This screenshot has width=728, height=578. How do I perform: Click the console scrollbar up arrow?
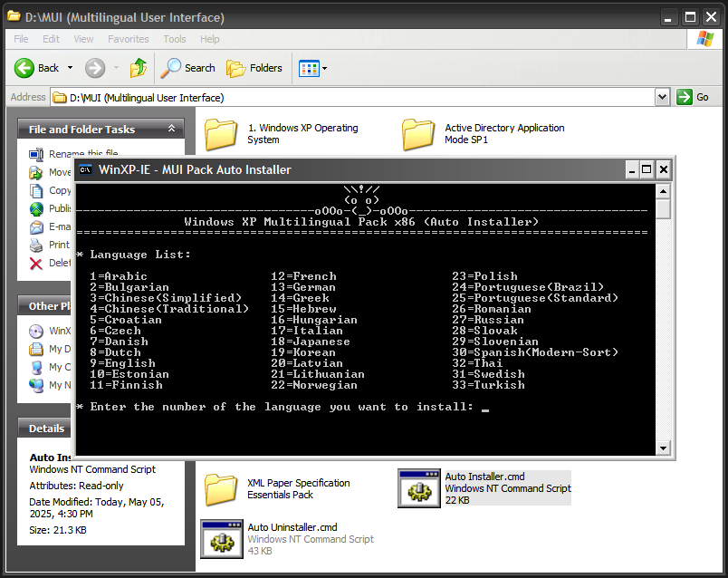click(x=663, y=191)
